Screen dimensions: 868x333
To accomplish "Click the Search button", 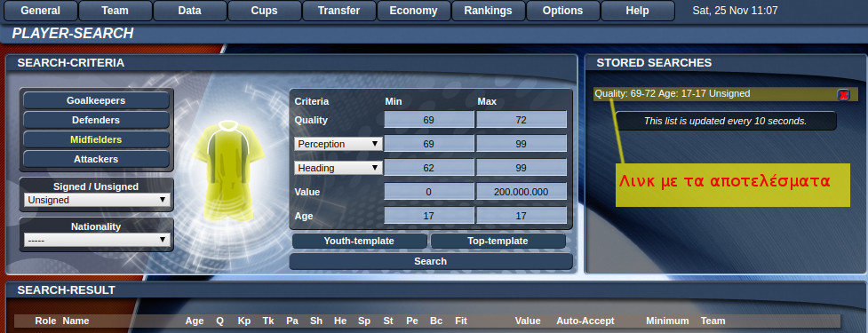I will (431, 262).
